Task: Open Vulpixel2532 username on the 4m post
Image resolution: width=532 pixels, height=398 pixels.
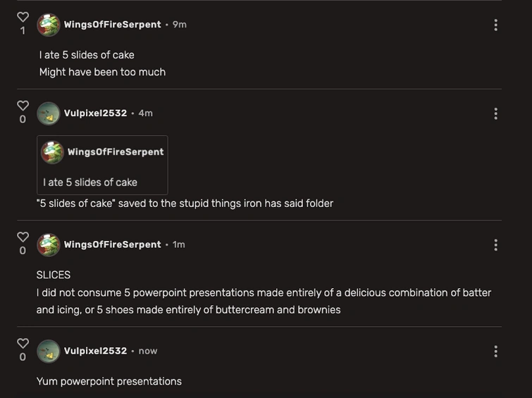Action: click(x=95, y=113)
